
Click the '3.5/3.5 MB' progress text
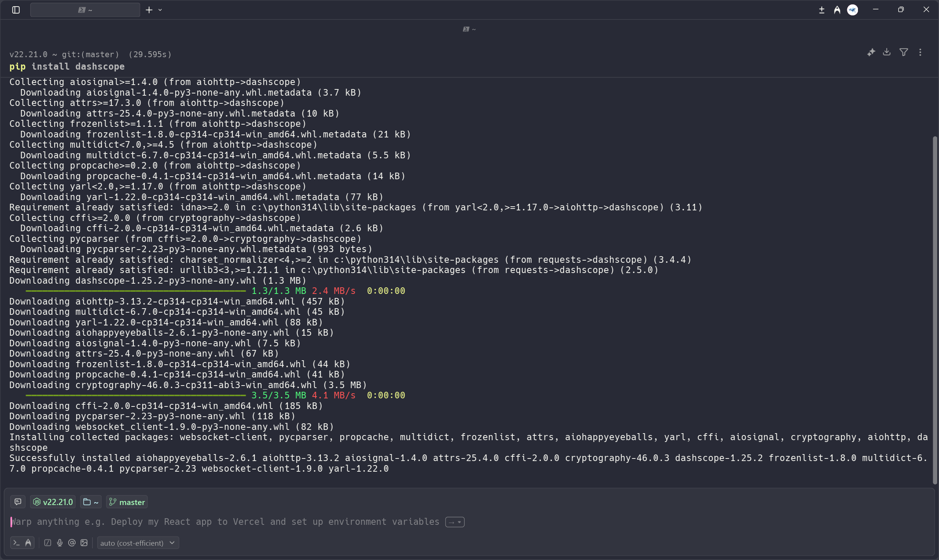(x=279, y=395)
